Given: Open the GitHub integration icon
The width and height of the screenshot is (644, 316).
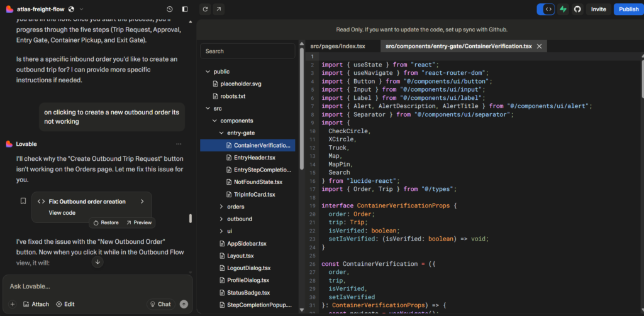Looking at the screenshot, I should (577, 9).
